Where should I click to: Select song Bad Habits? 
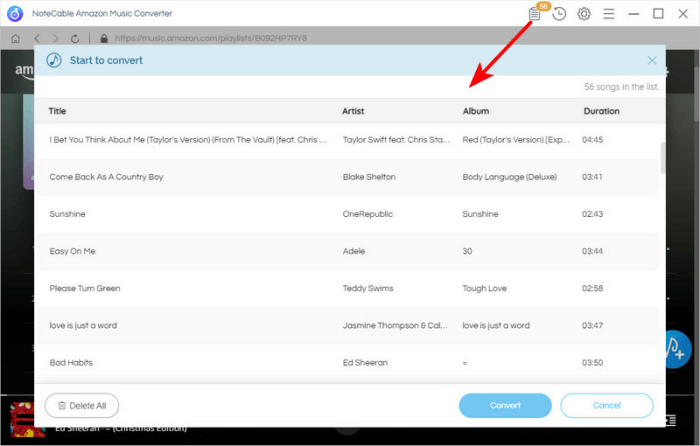71,363
